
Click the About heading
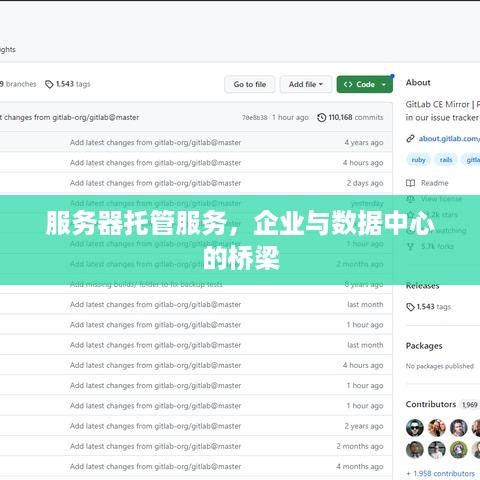click(x=418, y=83)
